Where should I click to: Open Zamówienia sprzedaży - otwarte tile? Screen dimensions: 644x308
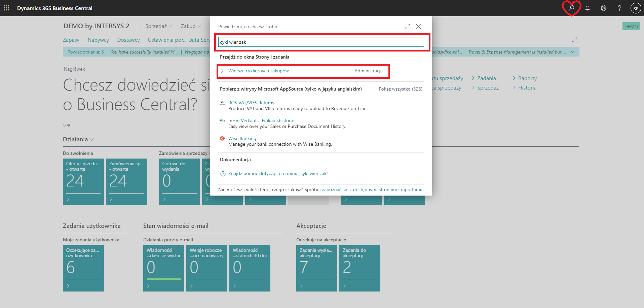126,182
